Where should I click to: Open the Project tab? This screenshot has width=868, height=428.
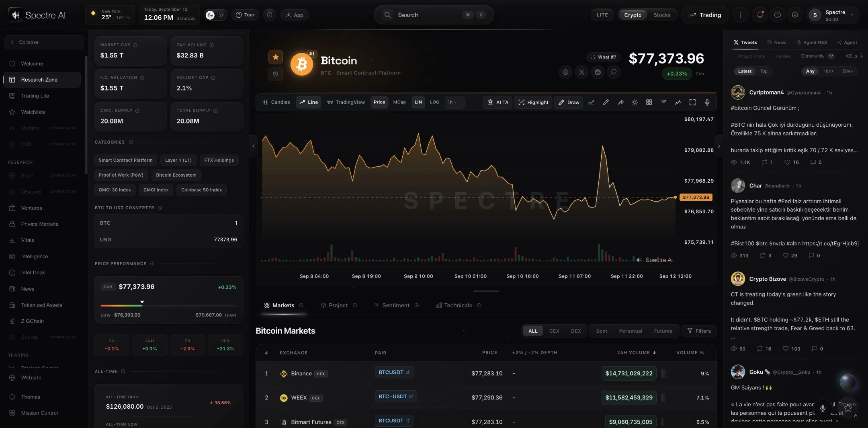[x=338, y=305]
